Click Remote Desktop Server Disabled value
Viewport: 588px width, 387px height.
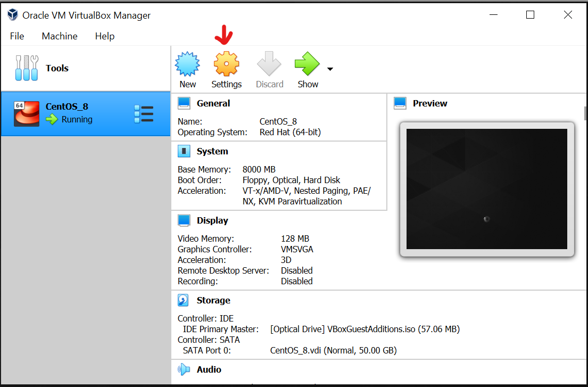pos(296,270)
